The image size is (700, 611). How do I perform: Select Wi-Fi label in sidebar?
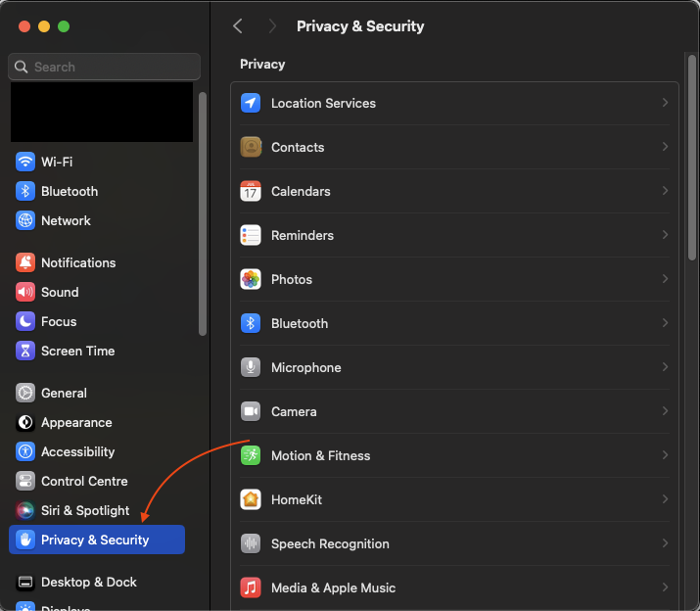pyautogui.click(x=57, y=162)
